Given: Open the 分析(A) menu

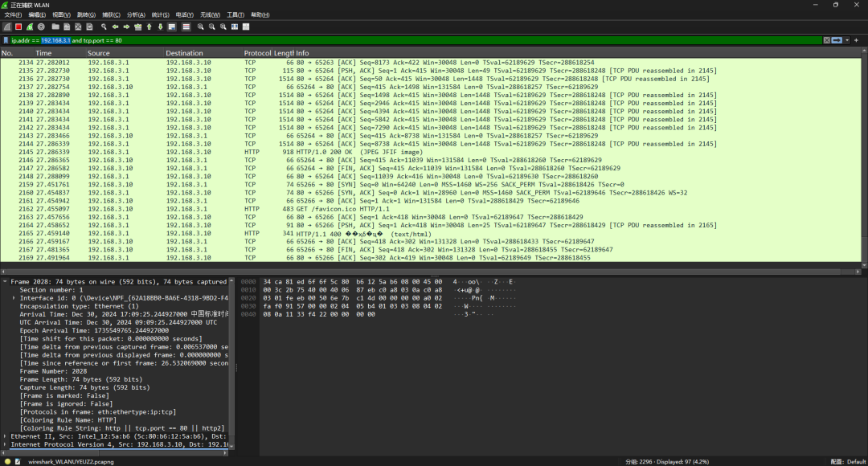Looking at the screenshot, I should pyautogui.click(x=136, y=15).
